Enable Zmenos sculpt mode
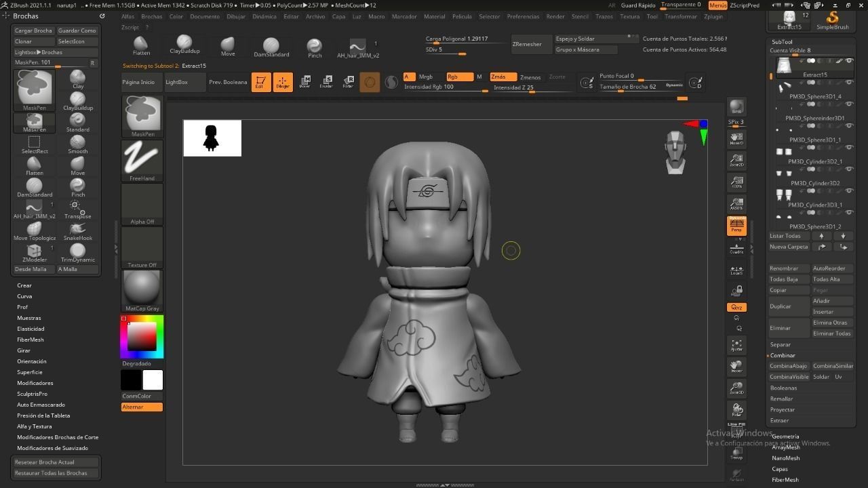The height and width of the screenshot is (488, 868). pyautogui.click(x=530, y=77)
